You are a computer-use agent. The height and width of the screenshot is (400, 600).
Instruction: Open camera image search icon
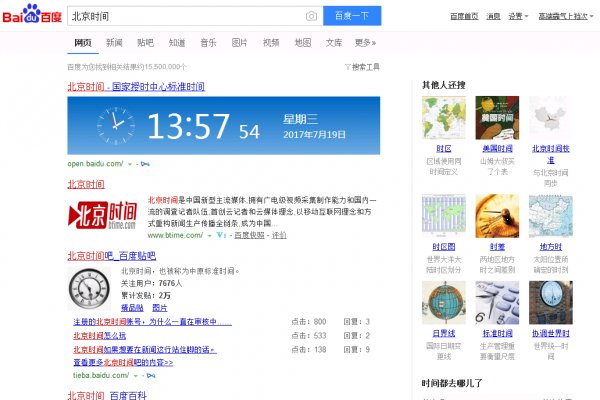point(311,16)
